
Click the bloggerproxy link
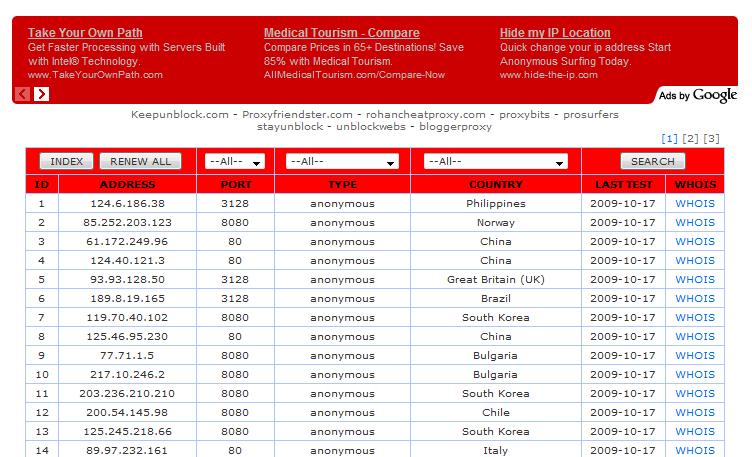(455, 128)
